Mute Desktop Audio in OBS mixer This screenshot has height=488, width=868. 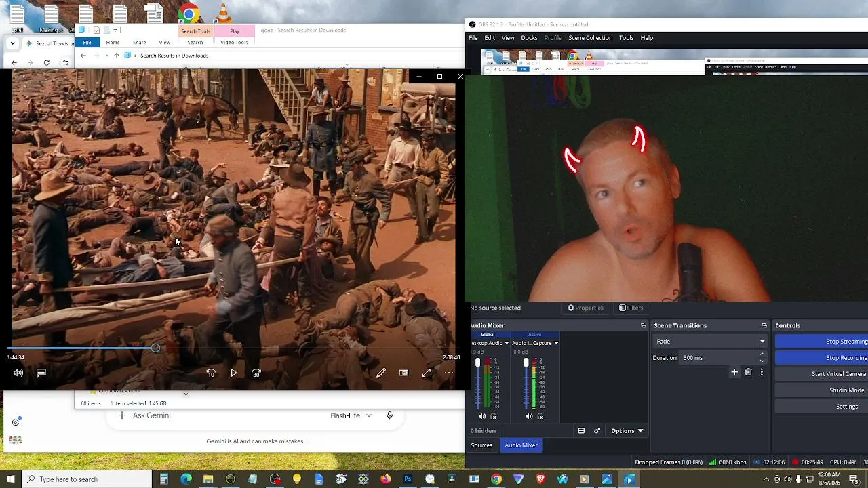(x=482, y=416)
